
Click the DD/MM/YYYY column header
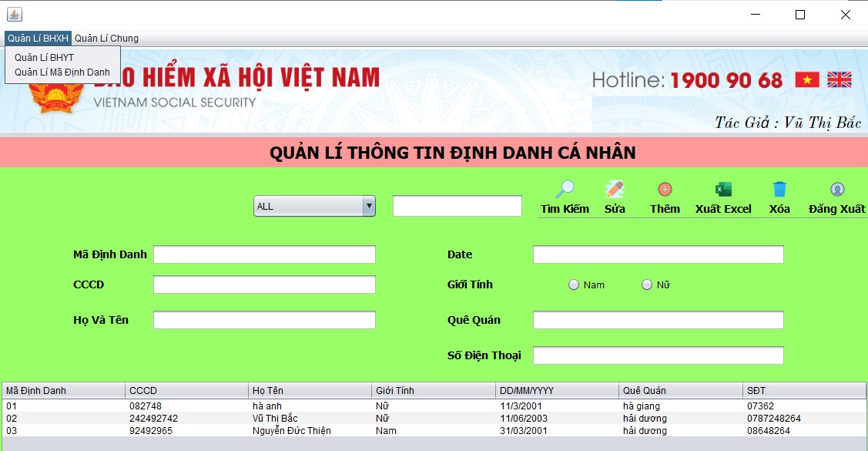(557, 391)
